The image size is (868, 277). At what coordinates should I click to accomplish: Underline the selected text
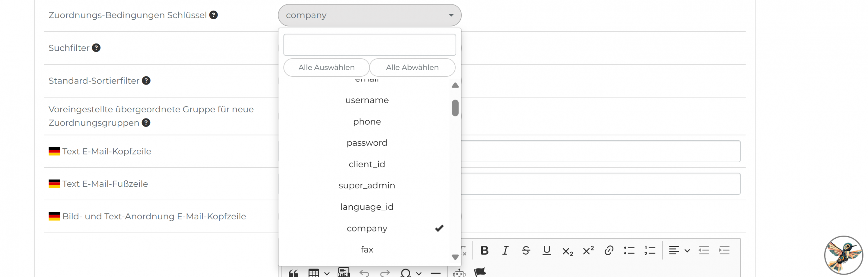click(547, 251)
